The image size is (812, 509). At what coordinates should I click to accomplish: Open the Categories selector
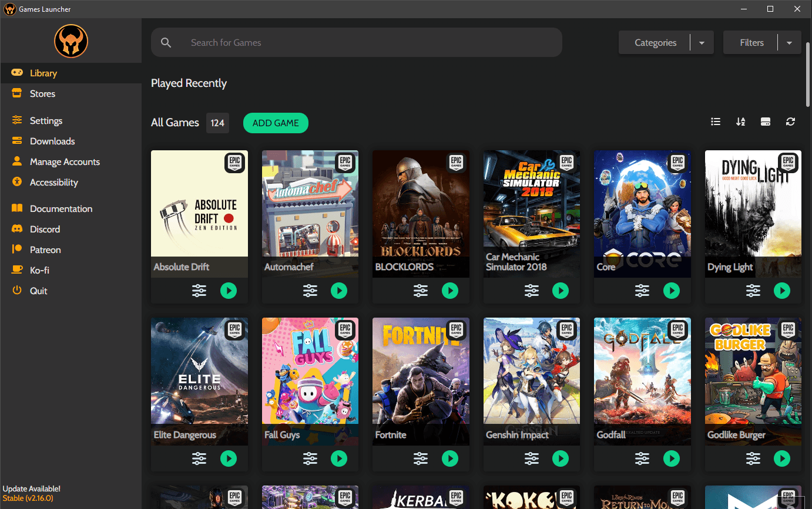[x=655, y=43]
